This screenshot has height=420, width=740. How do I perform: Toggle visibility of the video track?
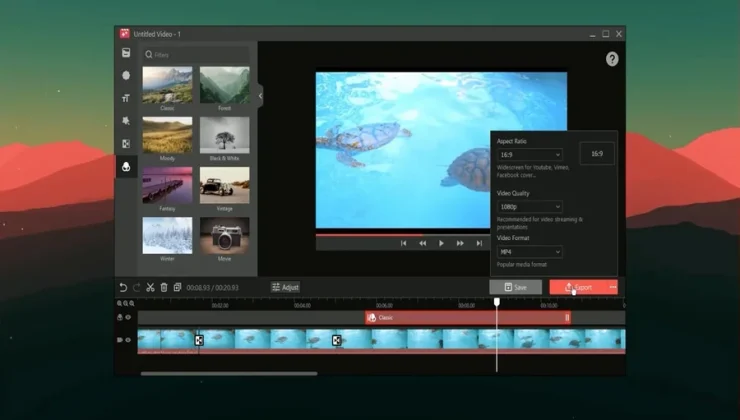click(x=128, y=340)
